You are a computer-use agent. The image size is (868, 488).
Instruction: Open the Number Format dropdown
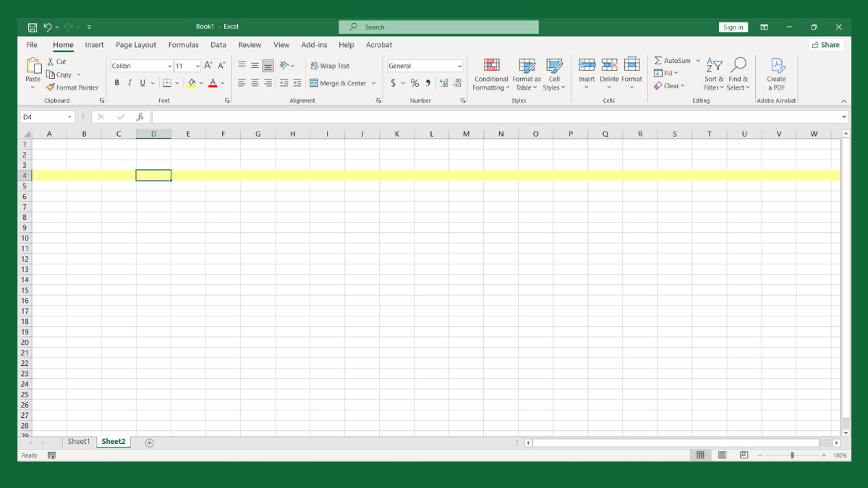click(x=460, y=65)
